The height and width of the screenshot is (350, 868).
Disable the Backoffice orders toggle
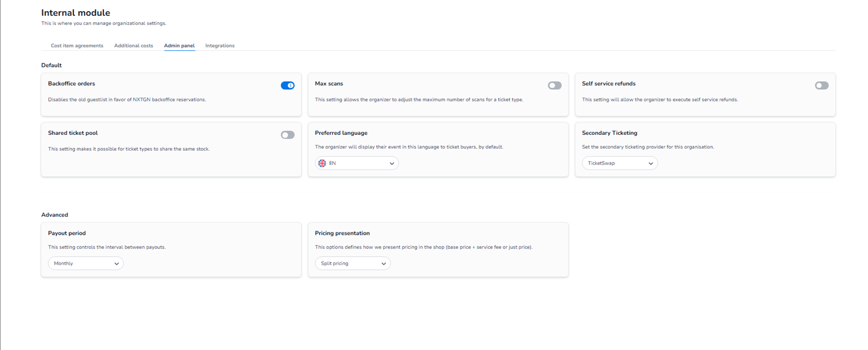click(288, 86)
